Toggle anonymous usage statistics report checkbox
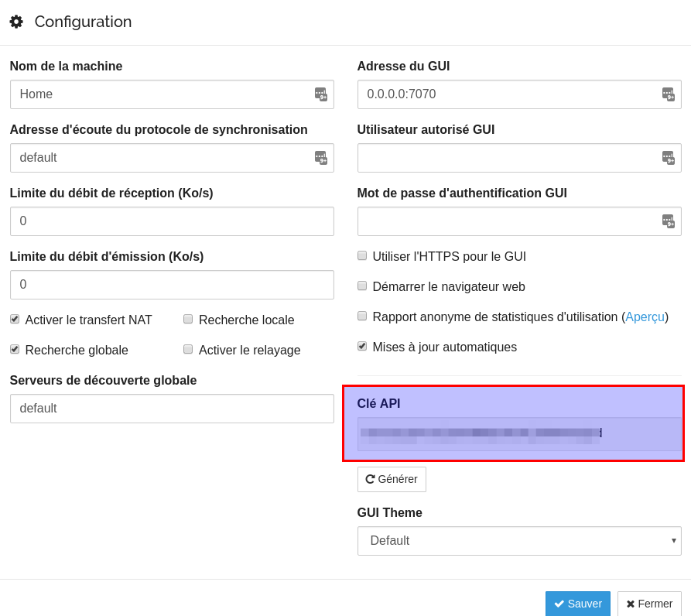 [362, 316]
